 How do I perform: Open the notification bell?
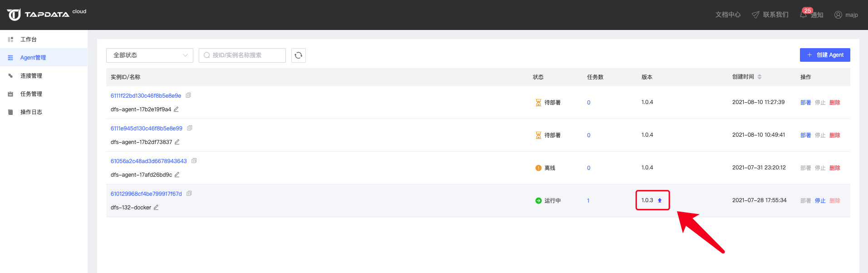(804, 15)
